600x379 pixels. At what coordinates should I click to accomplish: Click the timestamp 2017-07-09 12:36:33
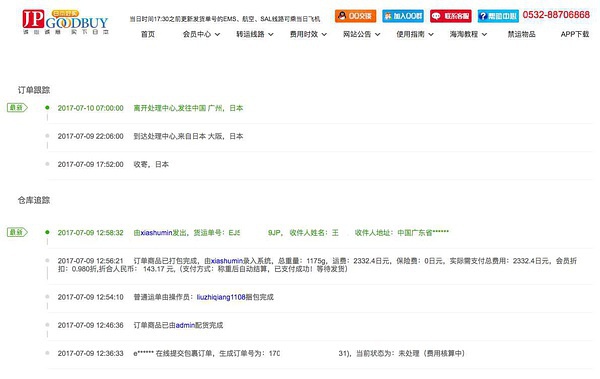click(x=90, y=353)
